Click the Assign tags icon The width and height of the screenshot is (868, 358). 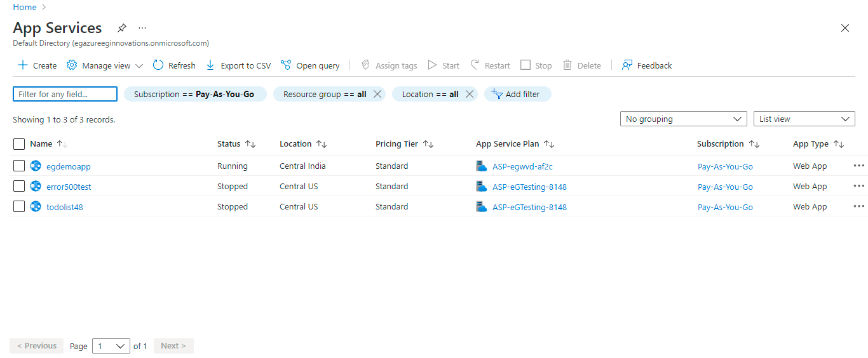[x=365, y=65]
